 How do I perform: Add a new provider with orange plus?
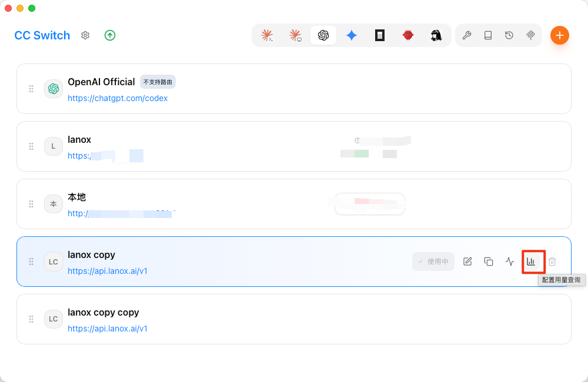click(x=560, y=35)
